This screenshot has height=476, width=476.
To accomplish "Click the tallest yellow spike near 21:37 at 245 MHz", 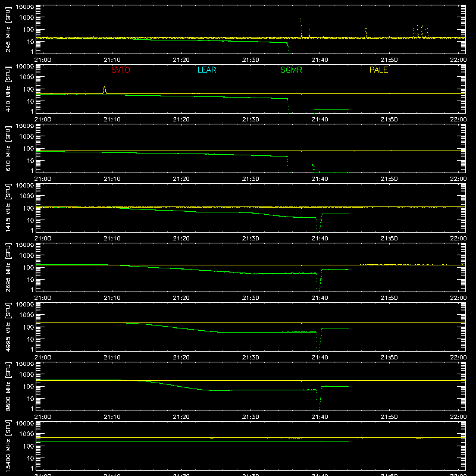I will [x=301, y=27].
